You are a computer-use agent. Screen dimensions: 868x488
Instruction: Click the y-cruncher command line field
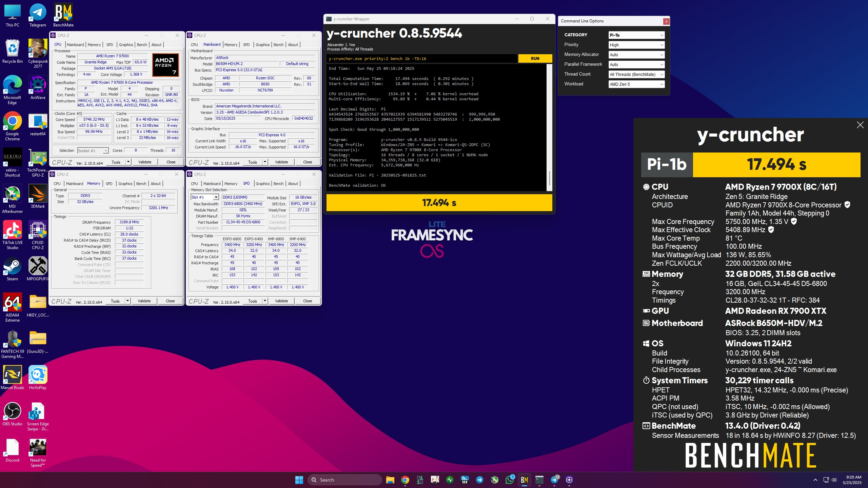click(422, 59)
